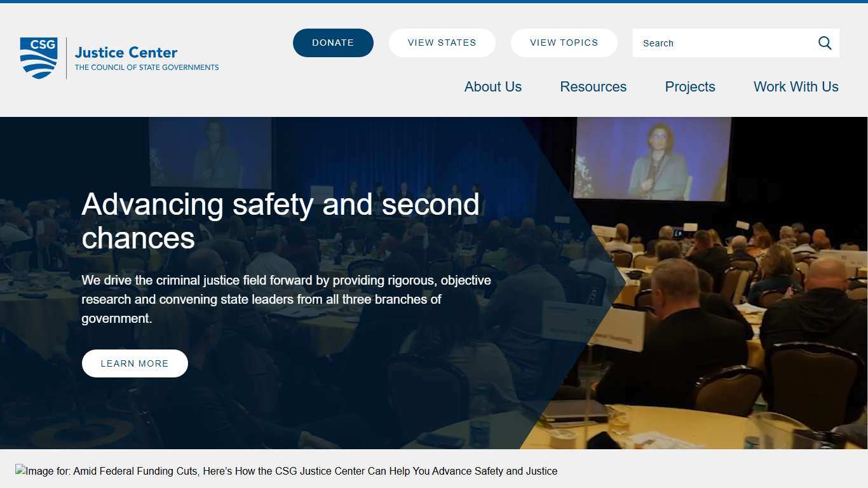This screenshot has width=868, height=488.
Task: Open the About Us menu
Action: tap(492, 86)
